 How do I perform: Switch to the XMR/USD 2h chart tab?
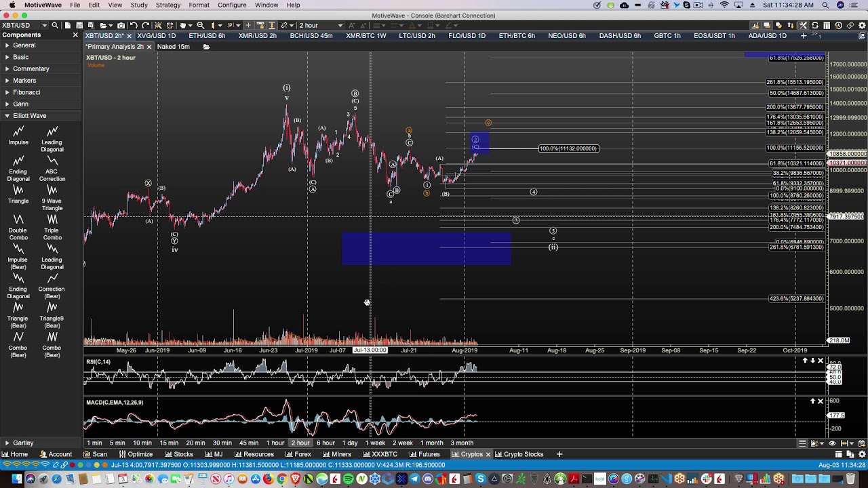pyautogui.click(x=257, y=35)
